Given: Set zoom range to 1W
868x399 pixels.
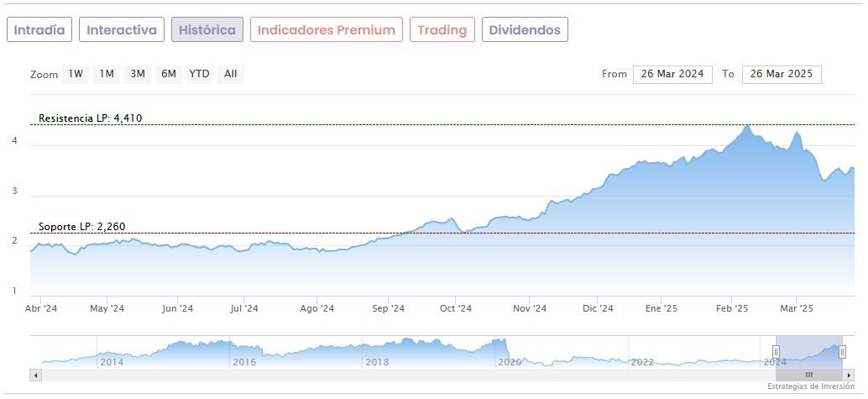Looking at the screenshot, I should coord(76,74).
